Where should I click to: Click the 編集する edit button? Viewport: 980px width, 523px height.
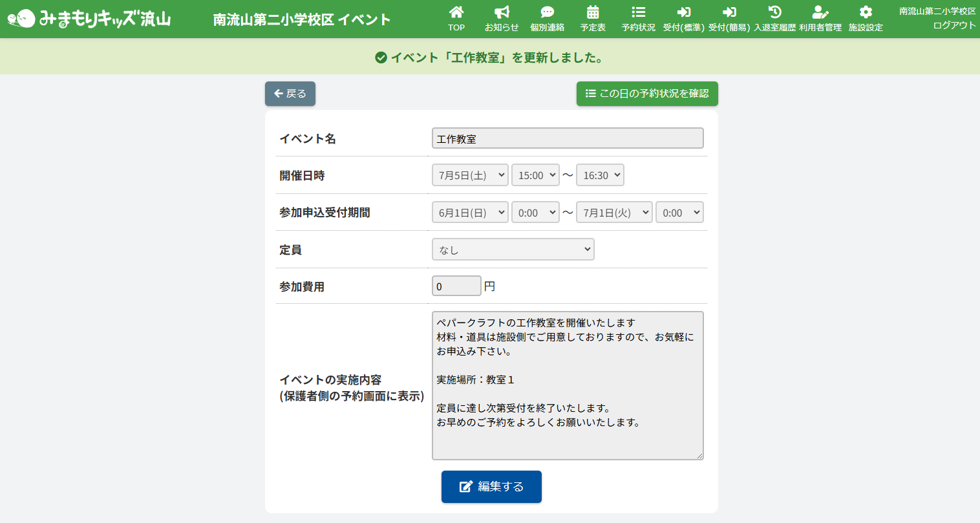click(491, 487)
